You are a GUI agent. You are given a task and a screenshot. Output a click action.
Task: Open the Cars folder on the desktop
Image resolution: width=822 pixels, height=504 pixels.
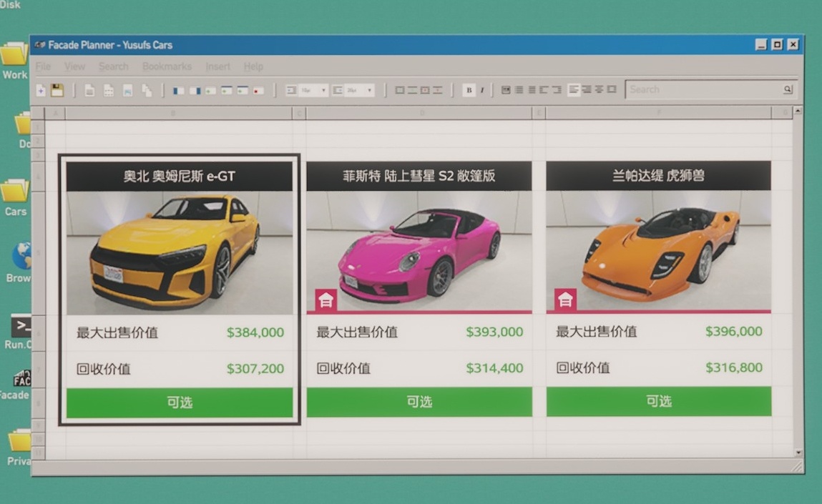[16, 197]
